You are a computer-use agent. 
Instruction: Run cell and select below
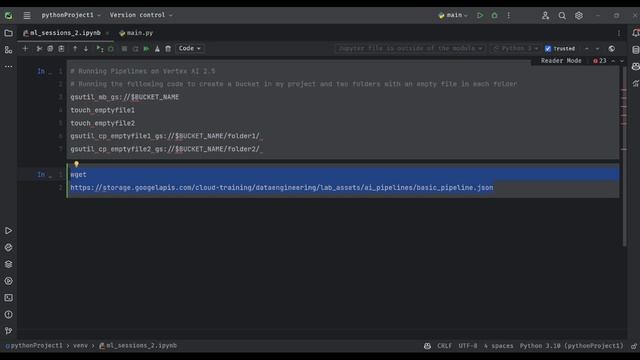tap(100, 49)
